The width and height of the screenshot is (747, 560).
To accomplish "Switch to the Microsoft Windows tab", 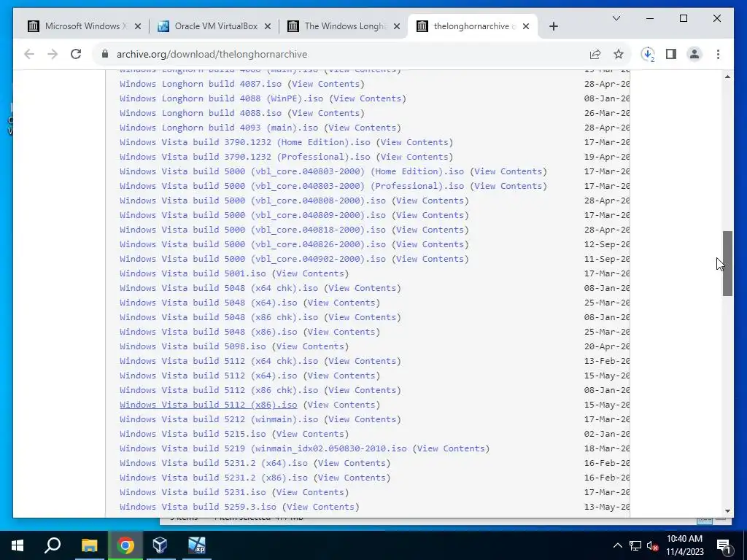I will click(x=84, y=26).
